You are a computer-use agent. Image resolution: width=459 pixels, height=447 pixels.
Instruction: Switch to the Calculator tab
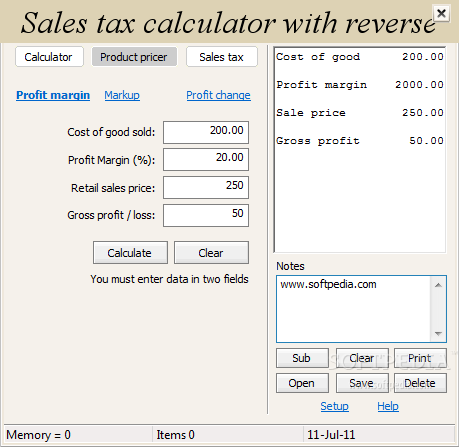coord(49,57)
